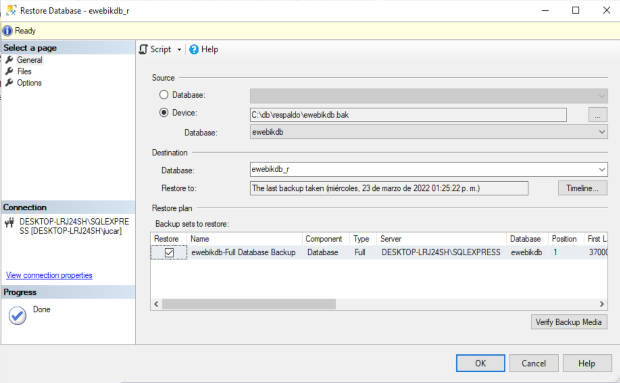Toggle the Restore checkbox for ewebikdb backup
Viewport: 620px width, 383px height.
click(x=169, y=252)
